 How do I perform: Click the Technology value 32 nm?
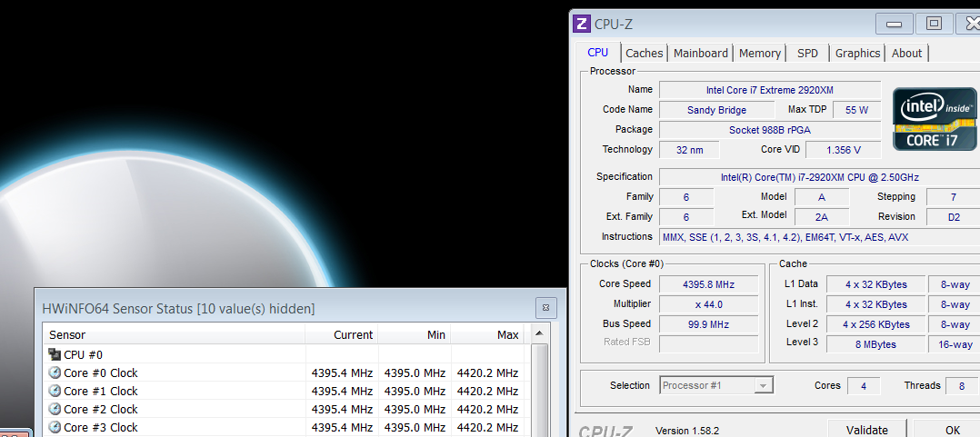689,150
